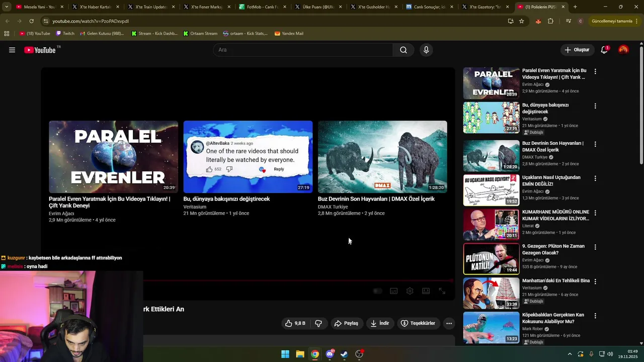
Task: Open Buz Devrinin Son Hayvanları end-screen thumbnail
Action: (x=382, y=157)
